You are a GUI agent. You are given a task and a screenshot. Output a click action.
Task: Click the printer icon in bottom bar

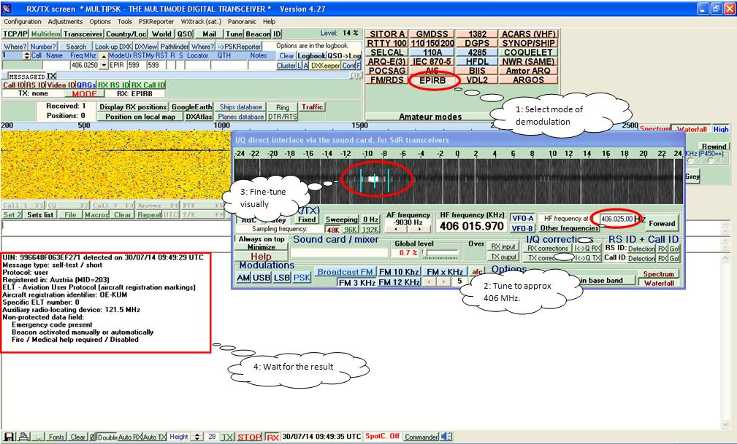pos(22,437)
